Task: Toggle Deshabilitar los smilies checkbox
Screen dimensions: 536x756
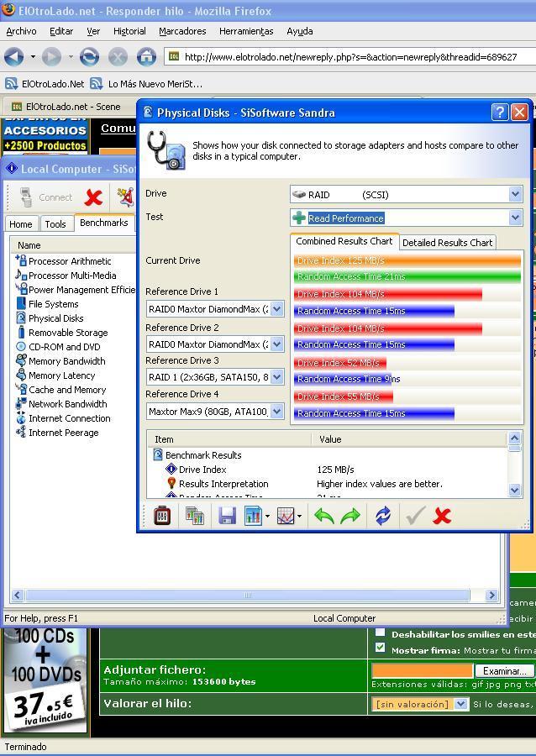Action: tap(381, 633)
